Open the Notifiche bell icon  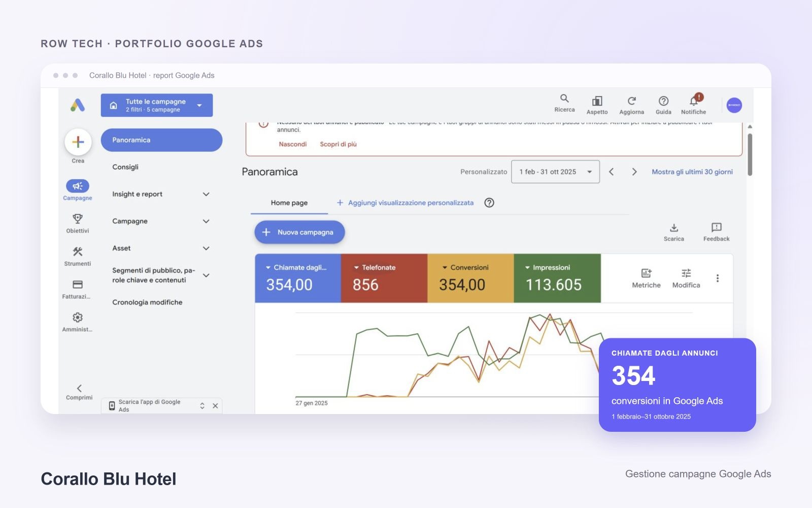694,101
